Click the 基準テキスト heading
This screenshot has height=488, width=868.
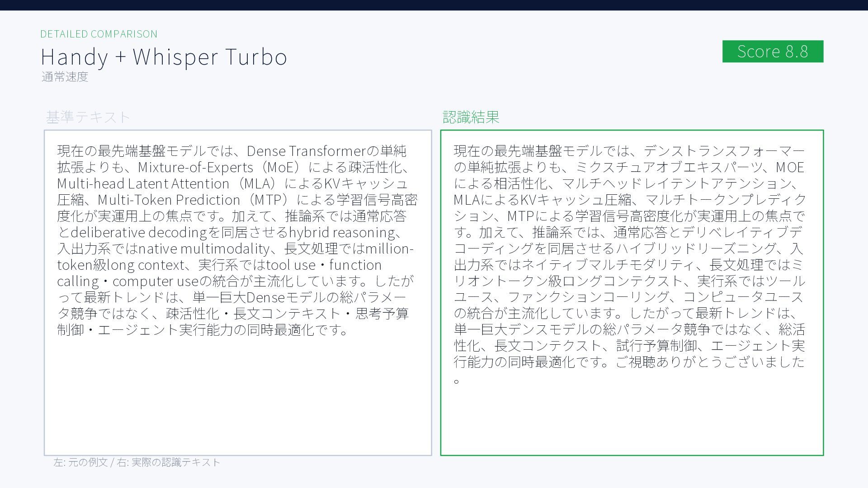click(88, 117)
